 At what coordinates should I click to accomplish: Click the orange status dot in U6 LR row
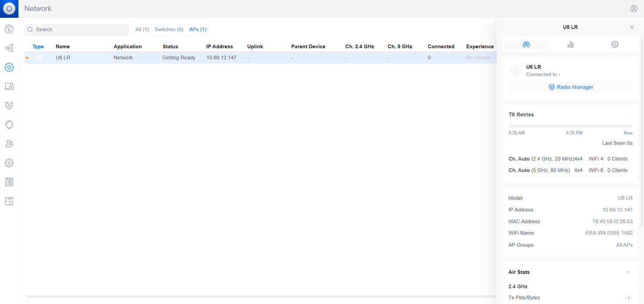click(27, 58)
